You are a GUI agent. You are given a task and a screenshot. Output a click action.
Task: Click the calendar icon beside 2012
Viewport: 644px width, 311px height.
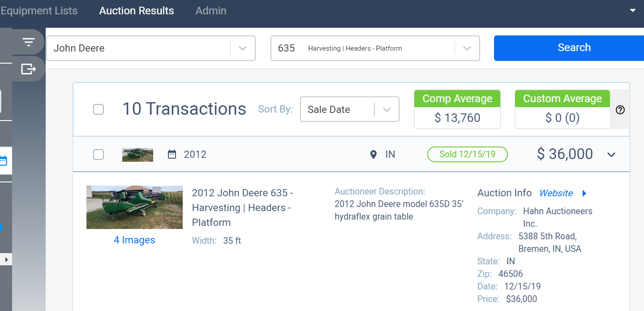click(172, 155)
